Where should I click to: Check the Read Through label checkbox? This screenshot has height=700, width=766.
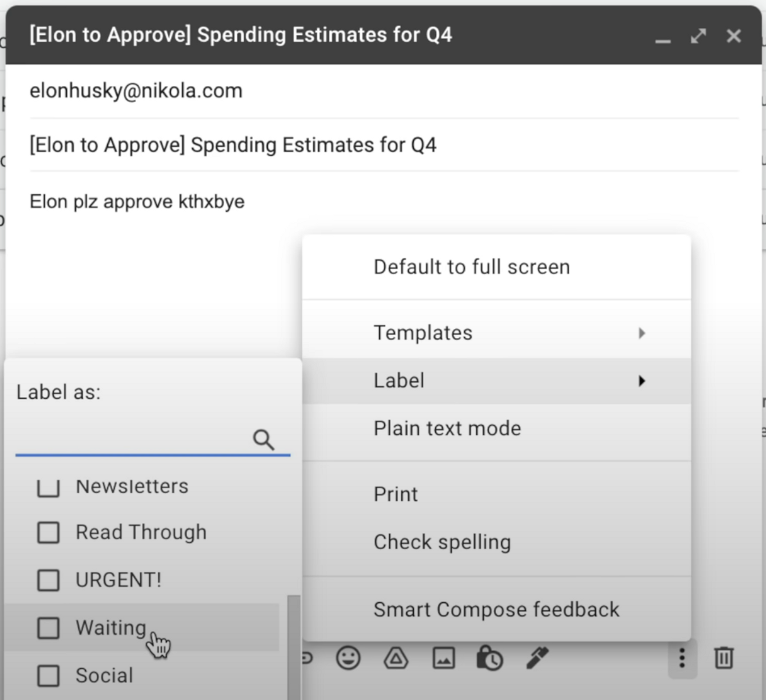pos(48,532)
